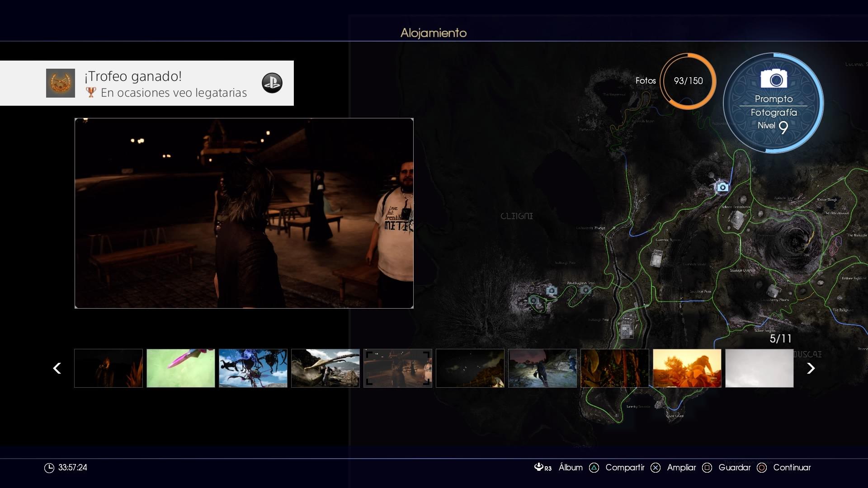Select the orange sunset photo thumbnail

pos(687,368)
